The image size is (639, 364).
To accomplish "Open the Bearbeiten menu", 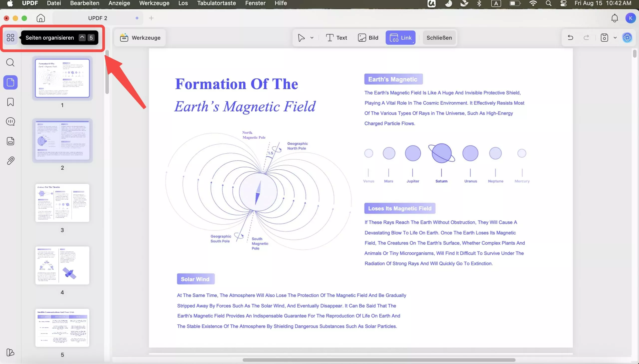I will (85, 3).
